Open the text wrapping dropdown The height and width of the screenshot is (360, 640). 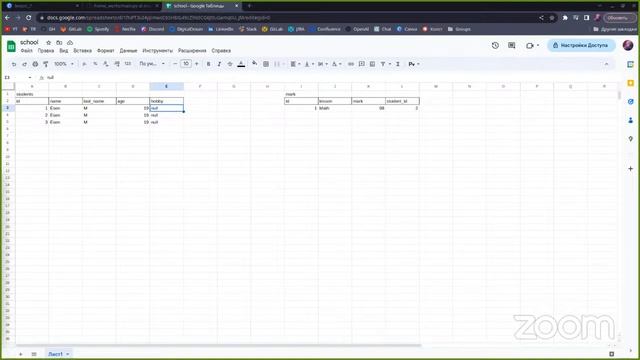[322, 64]
